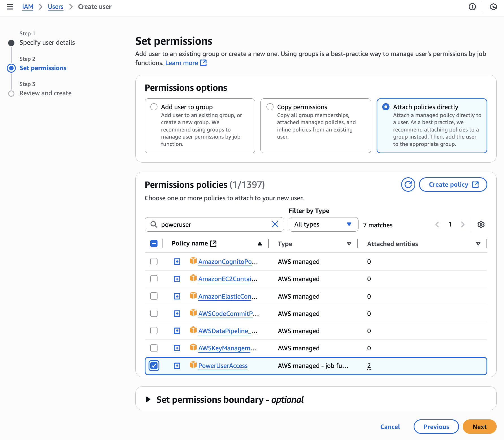The height and width of the screenshot is (440, 504).
Task: Open table preferences gear icon
Action: 481,225
